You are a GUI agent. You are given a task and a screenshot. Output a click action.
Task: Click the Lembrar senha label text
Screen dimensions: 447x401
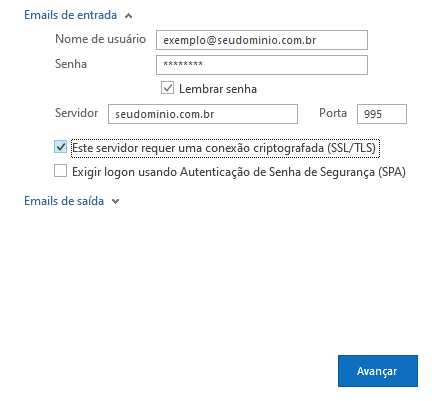click(218, 89)
